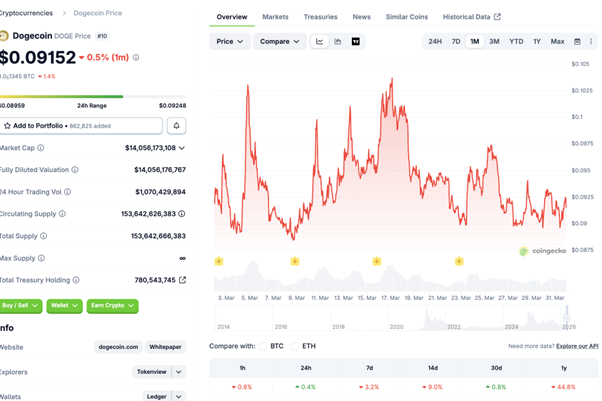Open the Explore our API link

(576, 346)
